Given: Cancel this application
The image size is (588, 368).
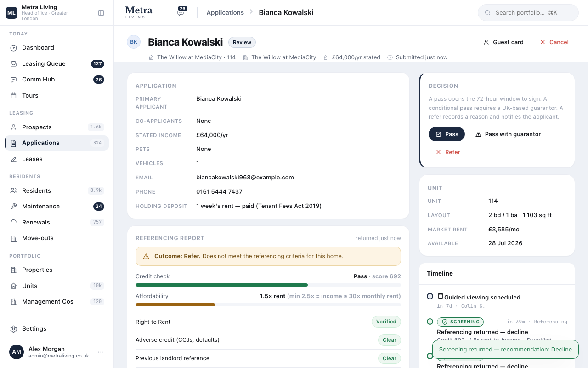Looking at the screenshot, I should [x=554, y=42].
